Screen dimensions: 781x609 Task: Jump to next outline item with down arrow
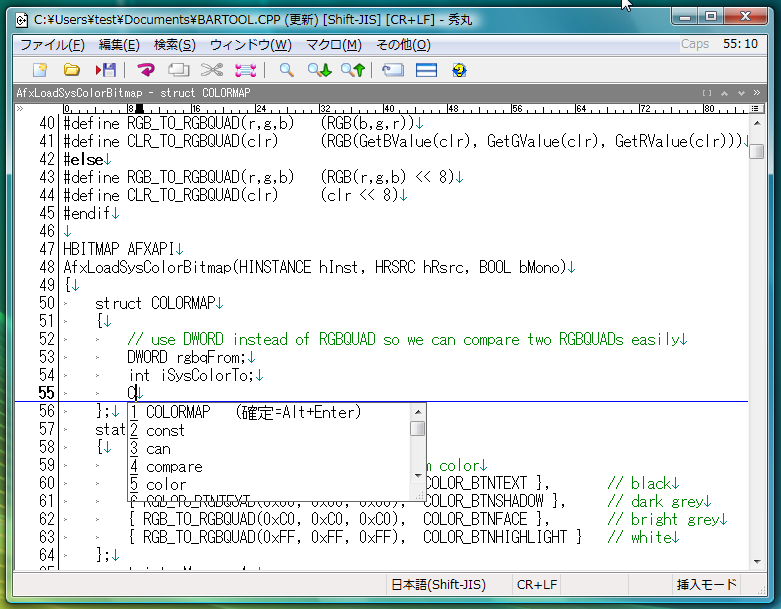pos(741,93)
